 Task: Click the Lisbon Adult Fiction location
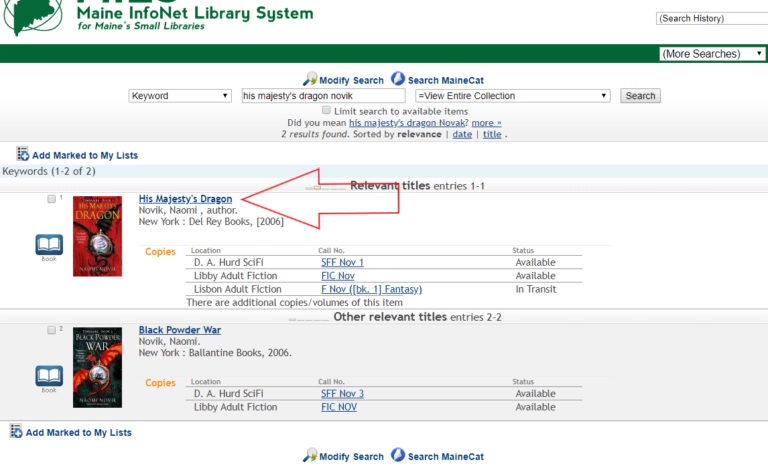pyautogui.click(x=238, y=289)
